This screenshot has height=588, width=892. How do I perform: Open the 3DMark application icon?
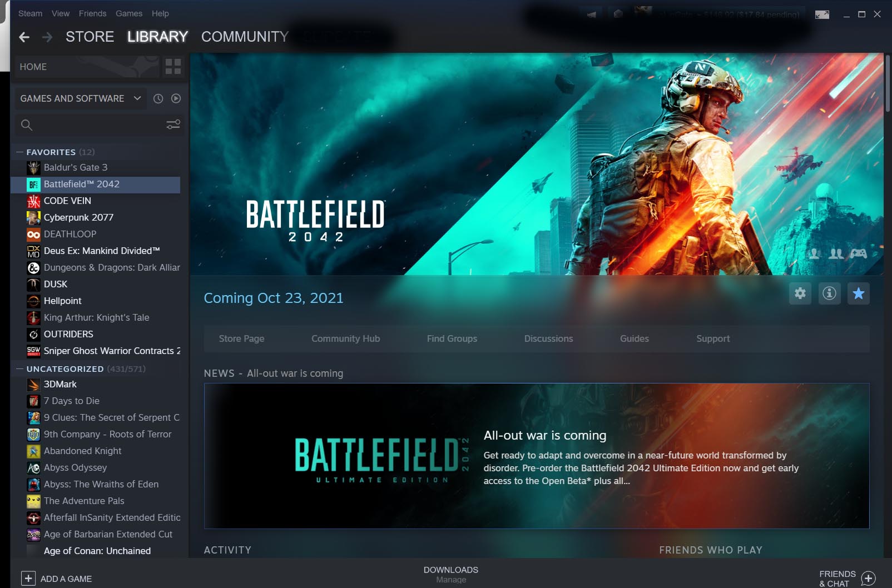(x=34, y=384)
